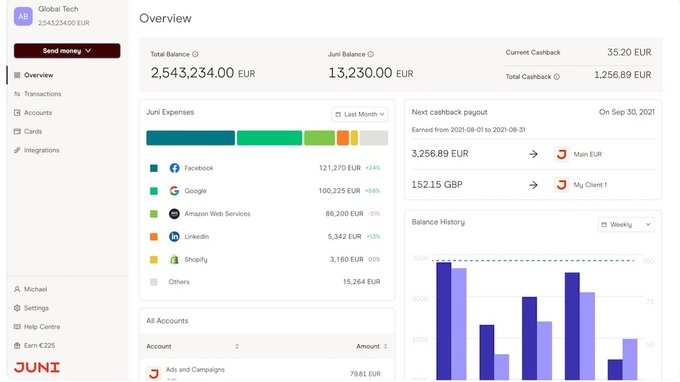Click the Help Centre book icon
This screenshot has width=680, height=382.
17,326
